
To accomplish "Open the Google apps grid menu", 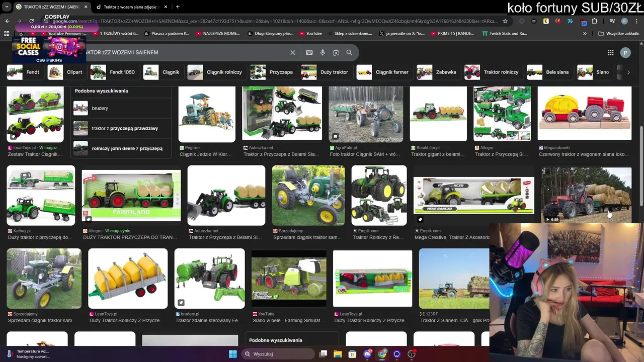I will coord(610,52).
